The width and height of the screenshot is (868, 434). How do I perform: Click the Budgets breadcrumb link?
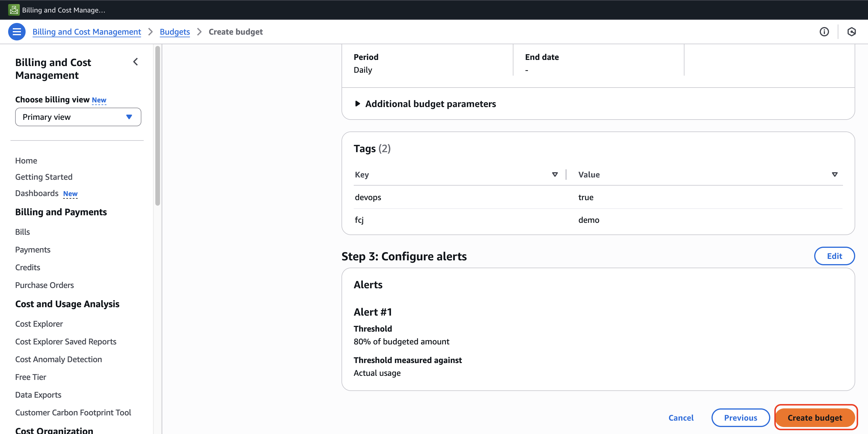coord(175,32)
